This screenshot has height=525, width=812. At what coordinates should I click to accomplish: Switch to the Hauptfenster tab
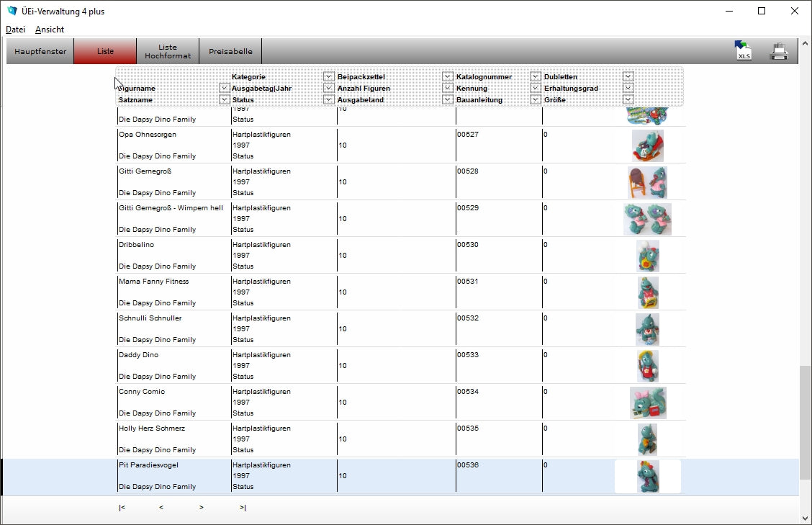click(x=40, y=51)
